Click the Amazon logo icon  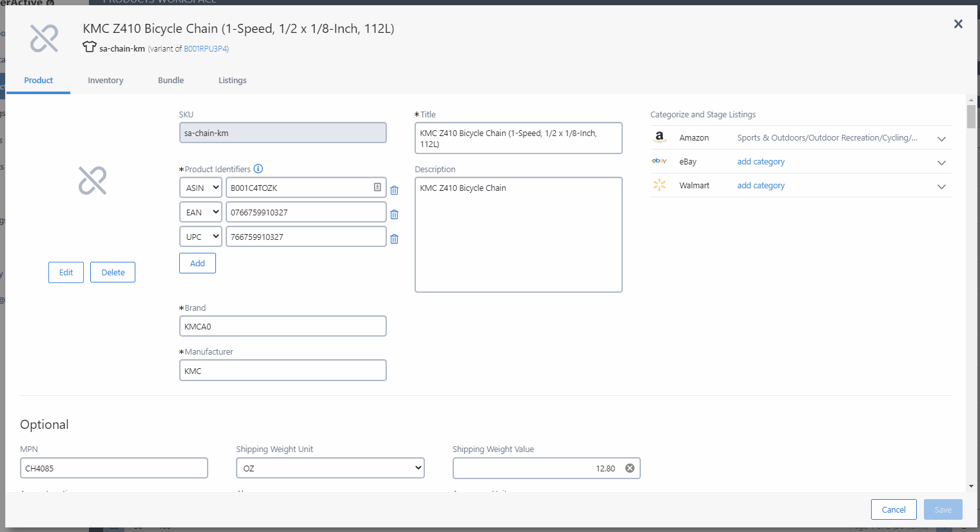coord(659,137)
